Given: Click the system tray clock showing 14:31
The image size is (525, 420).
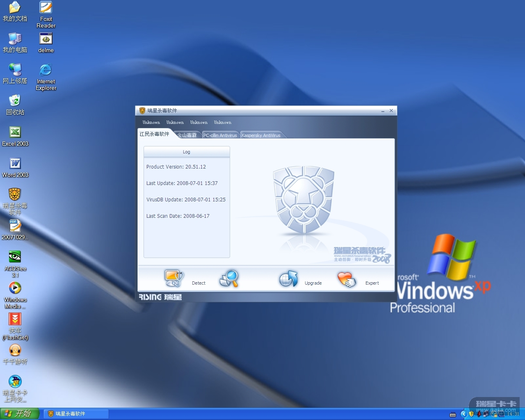Looking at the screenshot, I should tap(514, 414).
